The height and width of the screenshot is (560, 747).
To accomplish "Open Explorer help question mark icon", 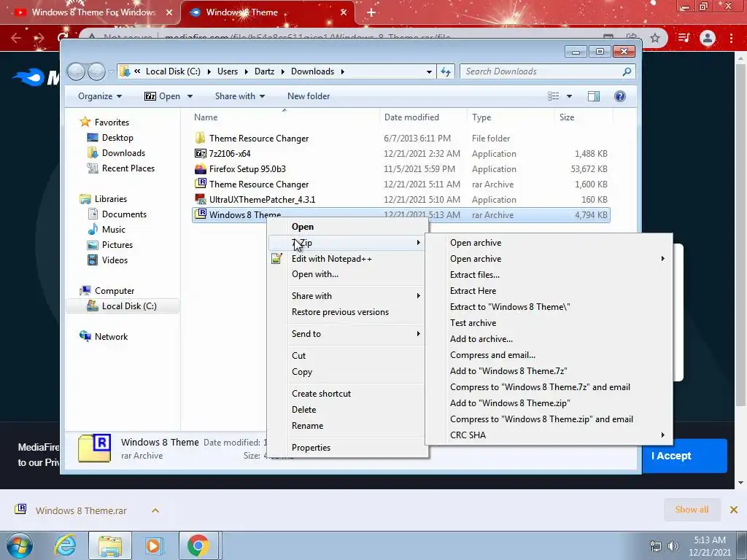I will [620, 96].
